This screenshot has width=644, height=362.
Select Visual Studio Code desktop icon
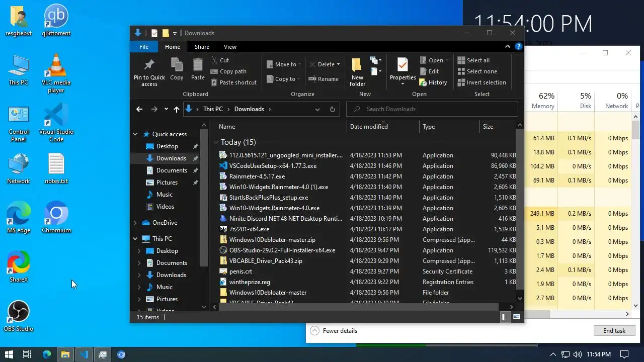point(56,123)
